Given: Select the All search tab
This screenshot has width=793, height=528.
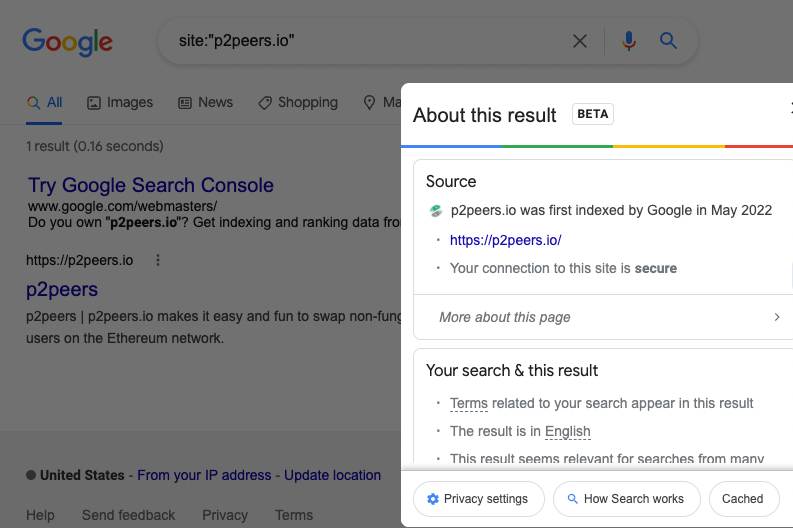Looking at the screenshot, I should tap(44, 103).
